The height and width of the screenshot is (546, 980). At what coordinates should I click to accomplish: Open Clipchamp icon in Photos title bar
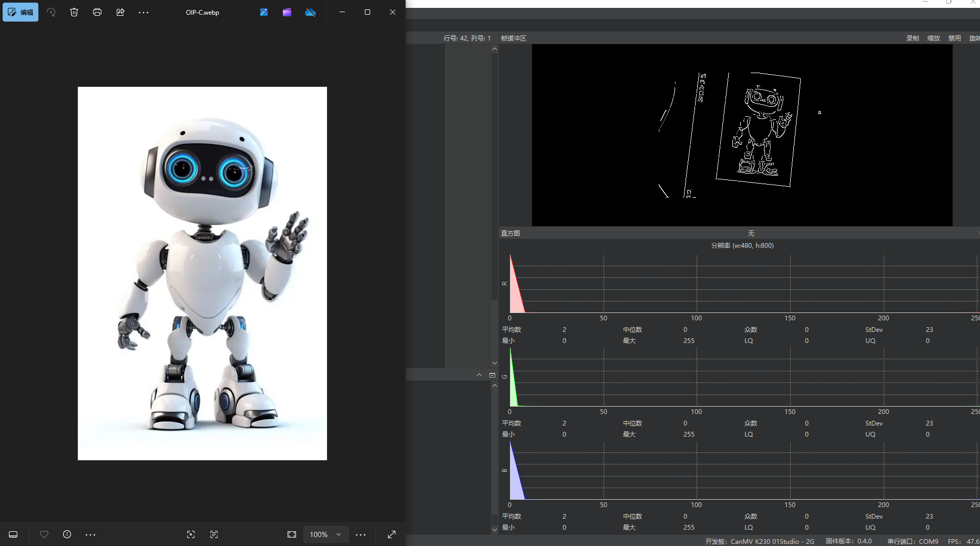[287, 12]
